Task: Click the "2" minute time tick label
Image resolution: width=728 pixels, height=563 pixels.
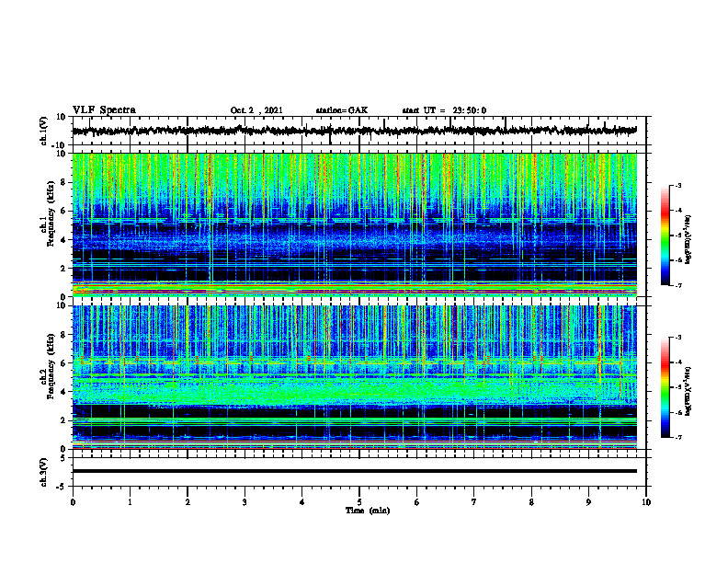Action: tap(188, 502)
